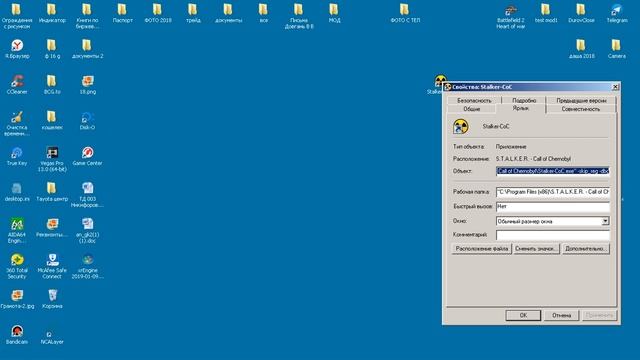Close the Stalker-CoC properties dialog
The width and height of the screenshot is (640, 360).
tap(615, 87)
